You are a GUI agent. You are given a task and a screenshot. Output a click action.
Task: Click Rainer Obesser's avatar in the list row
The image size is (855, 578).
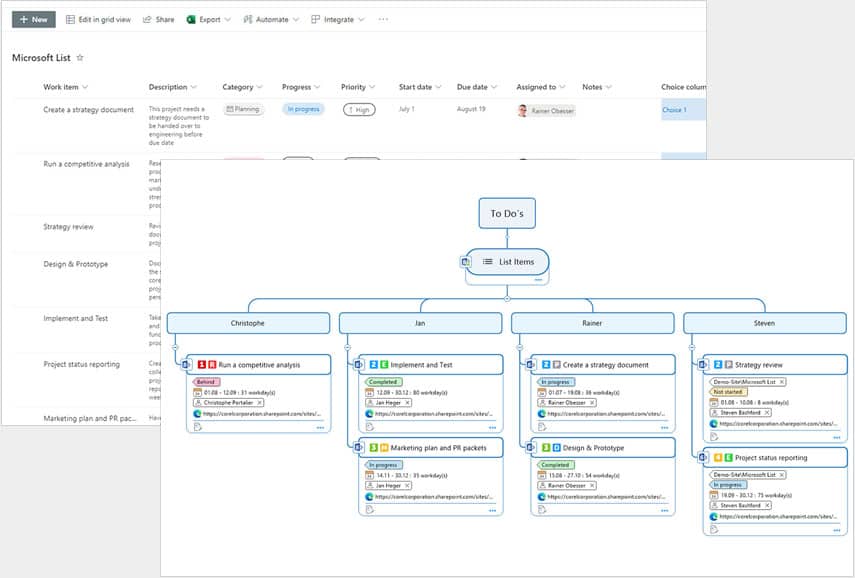click(522, 110)
